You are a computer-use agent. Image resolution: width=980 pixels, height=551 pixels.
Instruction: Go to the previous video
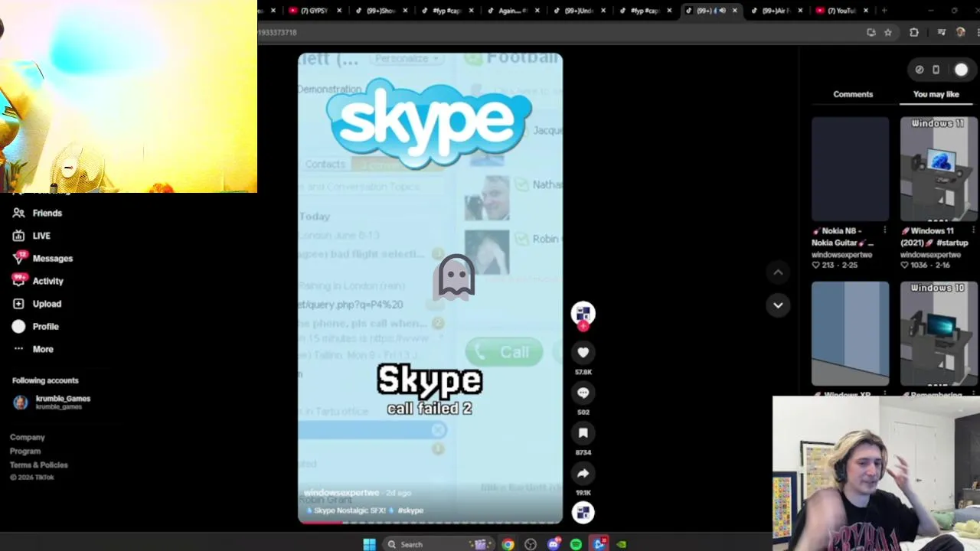[778, 272]
